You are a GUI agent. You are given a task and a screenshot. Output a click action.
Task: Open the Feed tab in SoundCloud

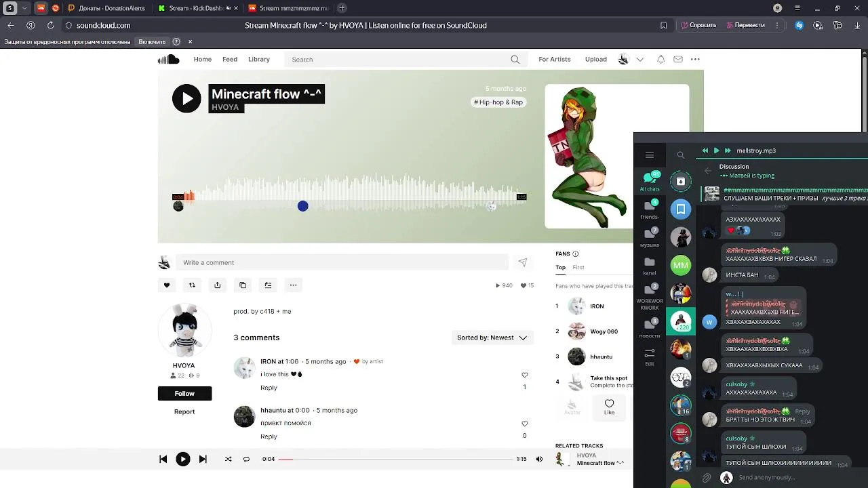[x=230, y=60]
